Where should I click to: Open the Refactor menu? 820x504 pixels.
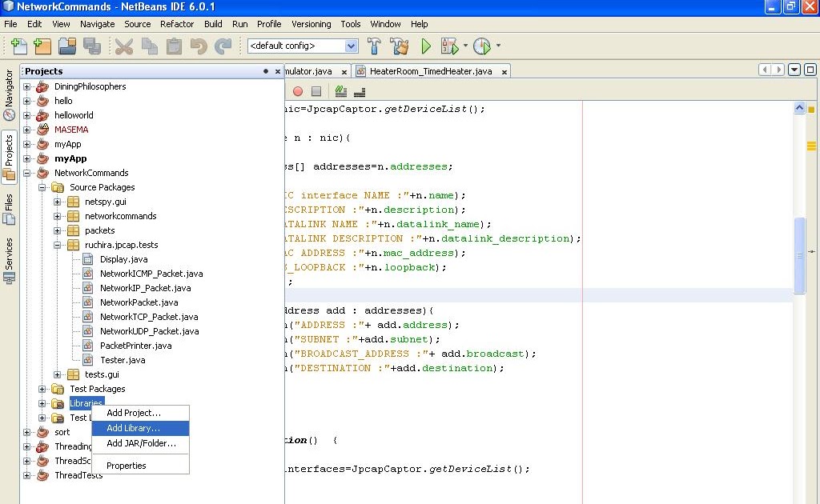click(x=176, y=24)
